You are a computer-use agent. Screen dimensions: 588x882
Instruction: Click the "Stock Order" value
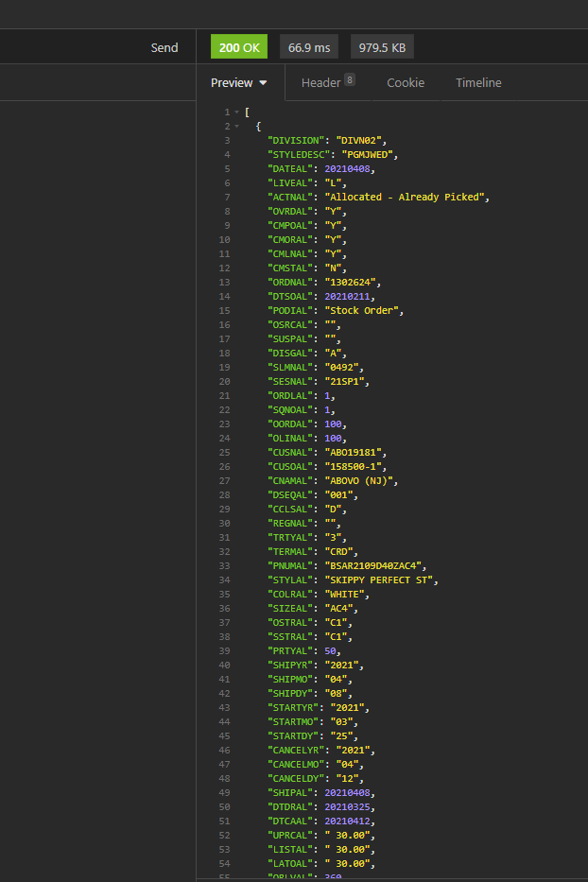click(x=361, y=310)
